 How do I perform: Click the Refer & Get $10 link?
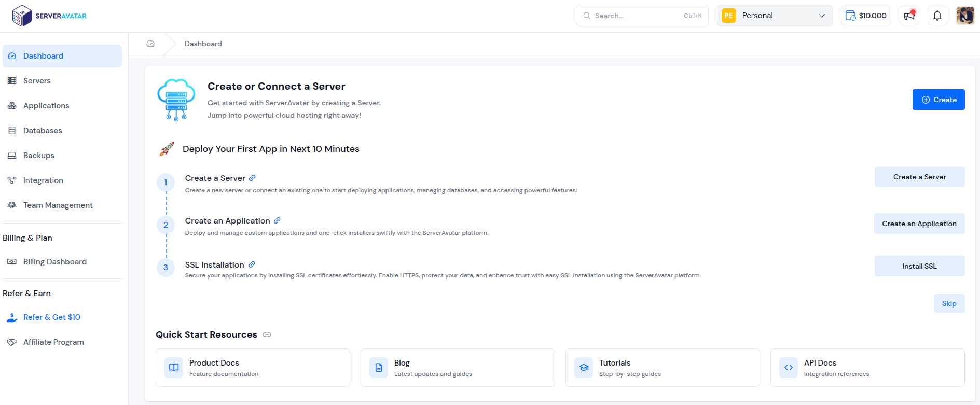[x=52, y=317]
